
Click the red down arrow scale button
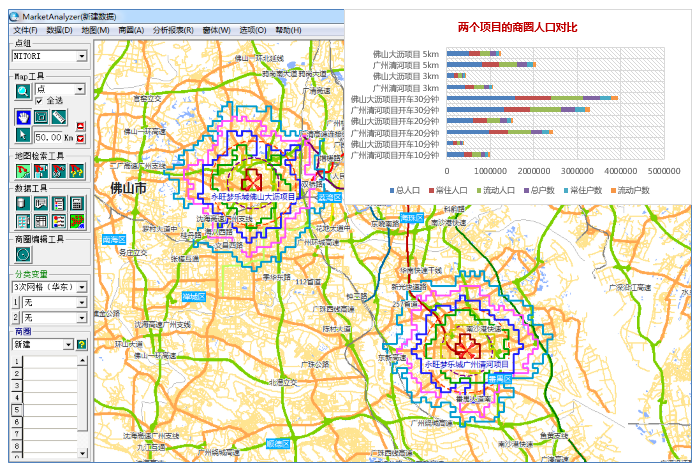(x=80, y=138)
